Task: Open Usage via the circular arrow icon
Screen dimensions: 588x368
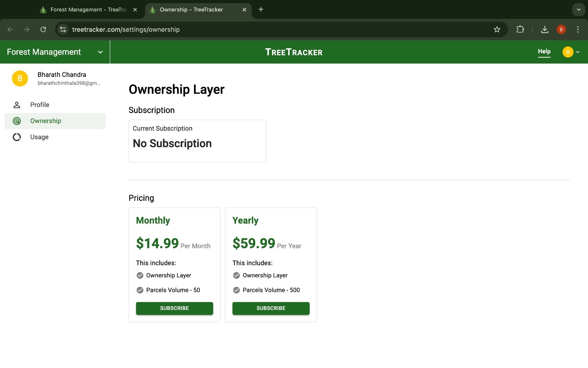Action: (x=17, y=137)
